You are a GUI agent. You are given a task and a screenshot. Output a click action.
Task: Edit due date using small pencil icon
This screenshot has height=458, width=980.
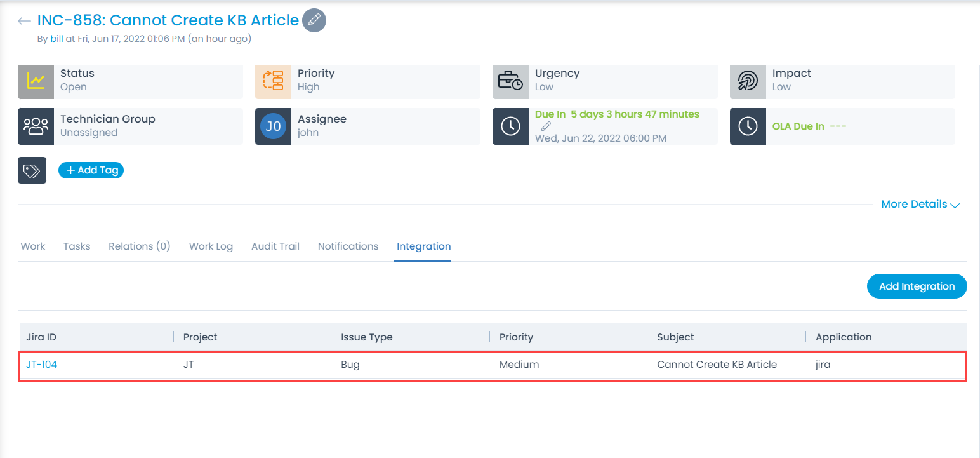[546, 126]
